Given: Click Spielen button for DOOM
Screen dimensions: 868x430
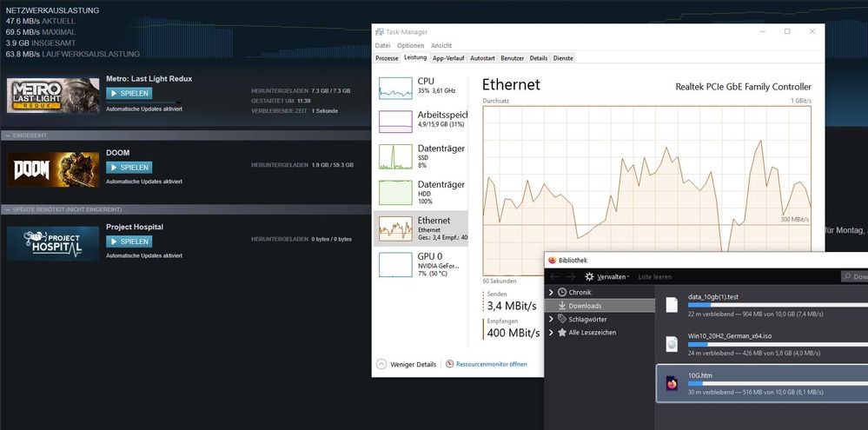Looking at the screenshot, I should click(x=129, y=168).
